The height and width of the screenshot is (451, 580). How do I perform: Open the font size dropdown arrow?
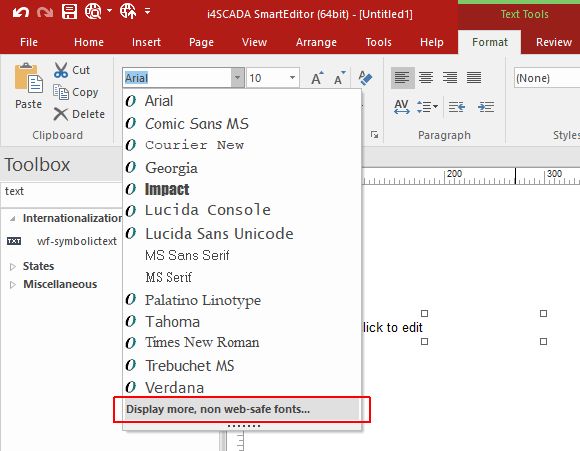pos(292,78)
